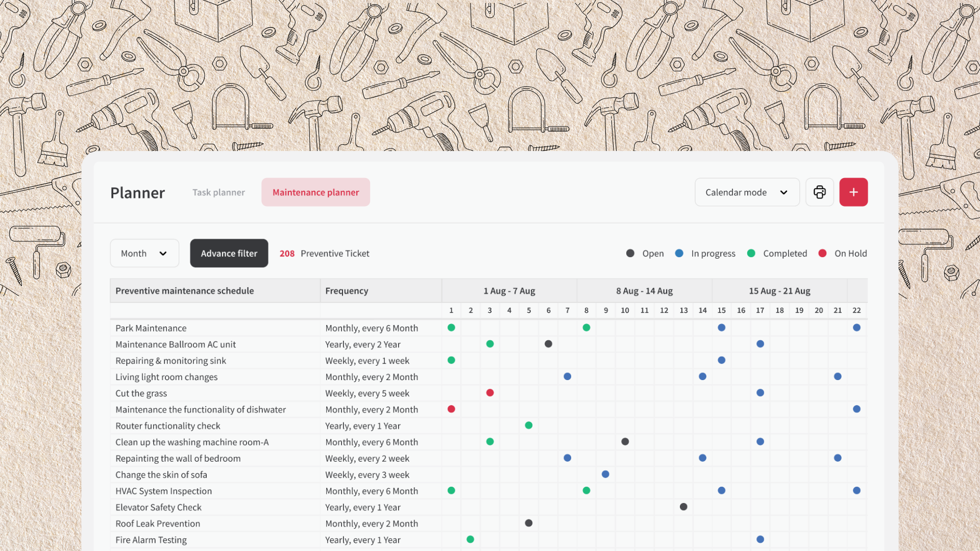This screenshot has width=980, height=551.
Task: Open washing machine room-A ticket day 17
Action: point(760,442)
